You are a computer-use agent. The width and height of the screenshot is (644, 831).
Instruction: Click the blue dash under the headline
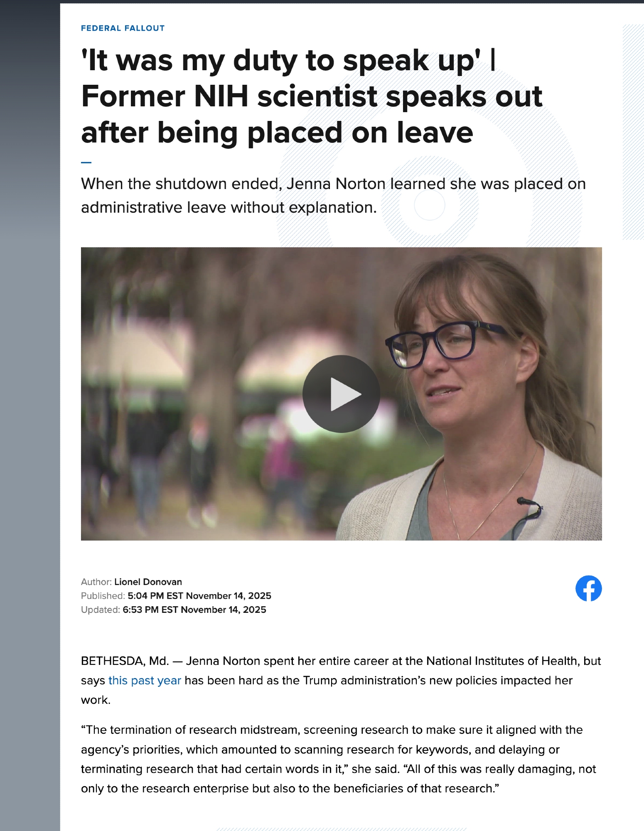[x=86, y=162]
